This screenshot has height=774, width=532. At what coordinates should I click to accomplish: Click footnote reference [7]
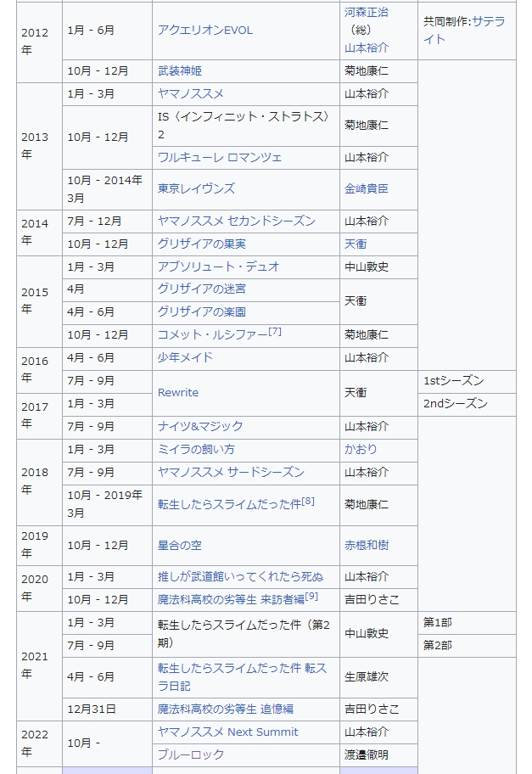(275, 332)
